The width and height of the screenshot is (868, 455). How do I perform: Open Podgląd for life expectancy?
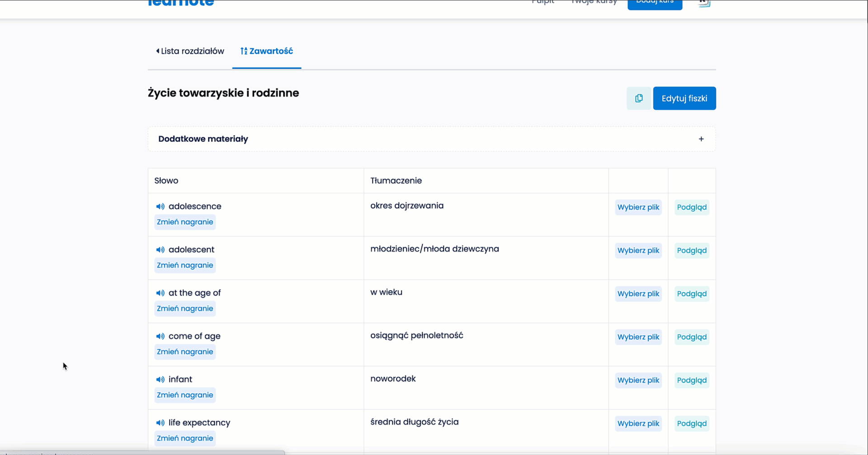tap(691, 423)
